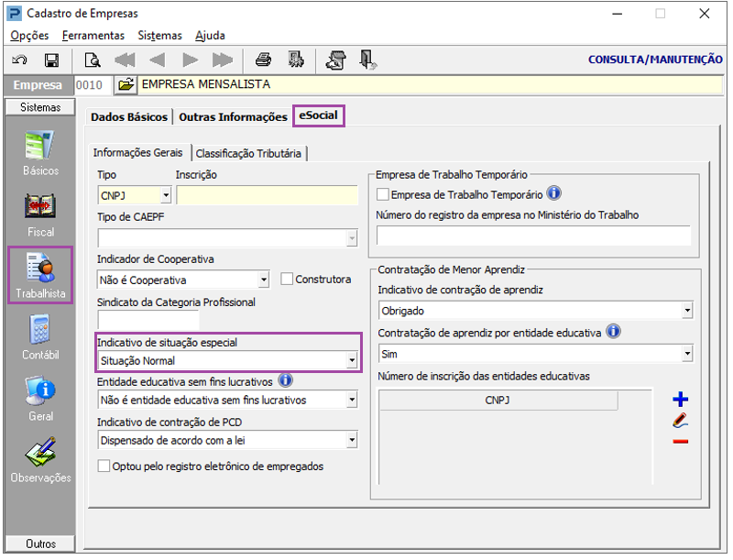
Task: Switch to Dados Básicos tab
Action: click(x=129, y=117)
